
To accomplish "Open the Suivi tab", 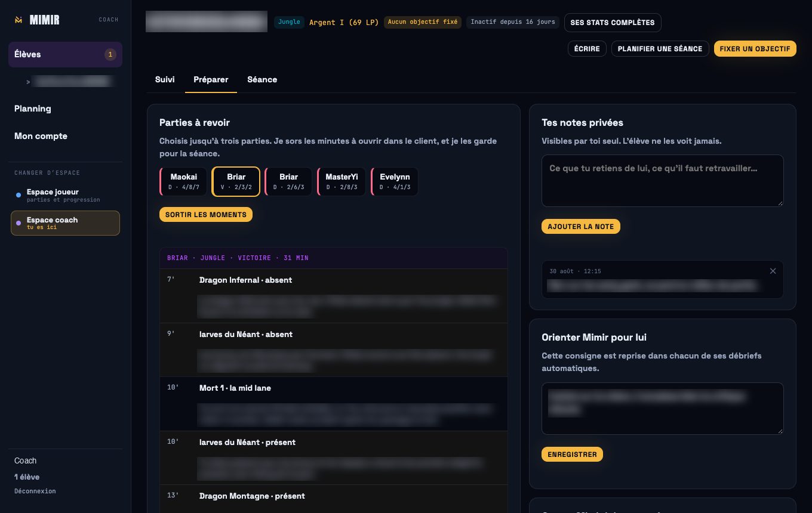I will click(x=165, y=79).
